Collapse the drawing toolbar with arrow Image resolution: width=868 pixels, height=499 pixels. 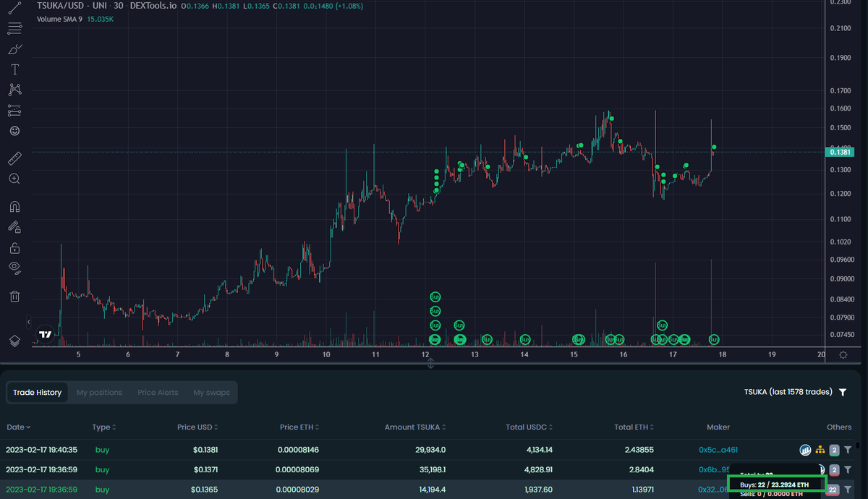pos(29,322)
